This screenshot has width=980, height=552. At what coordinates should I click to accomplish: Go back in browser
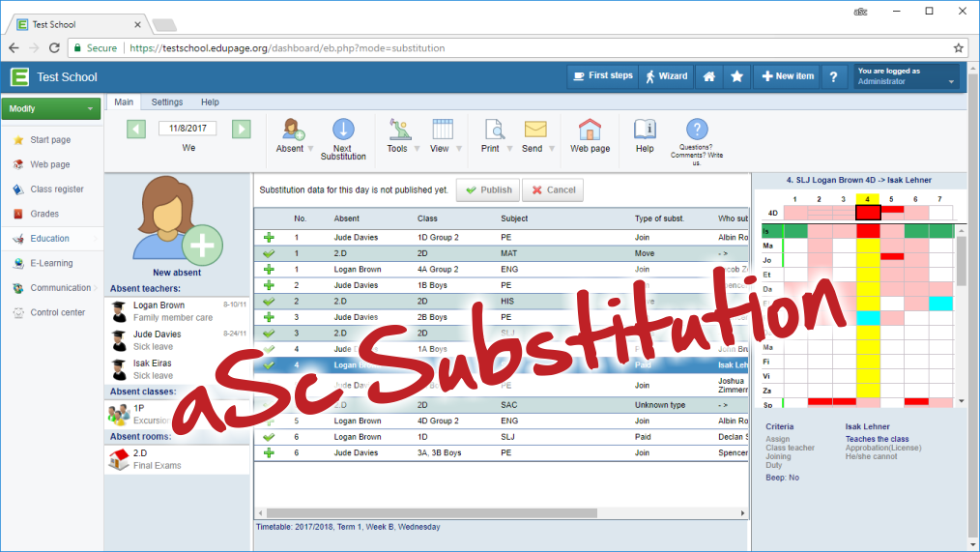14,48
